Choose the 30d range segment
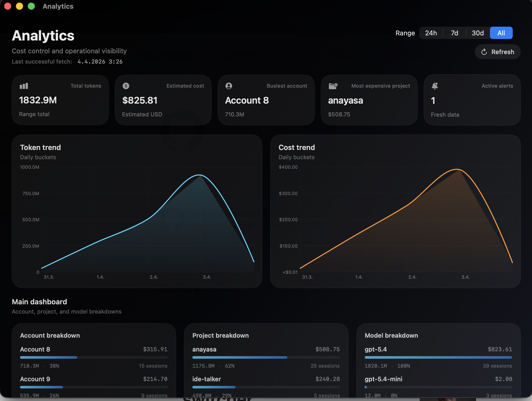The height and width of the screenshot is (401, 532). [478, 33]
